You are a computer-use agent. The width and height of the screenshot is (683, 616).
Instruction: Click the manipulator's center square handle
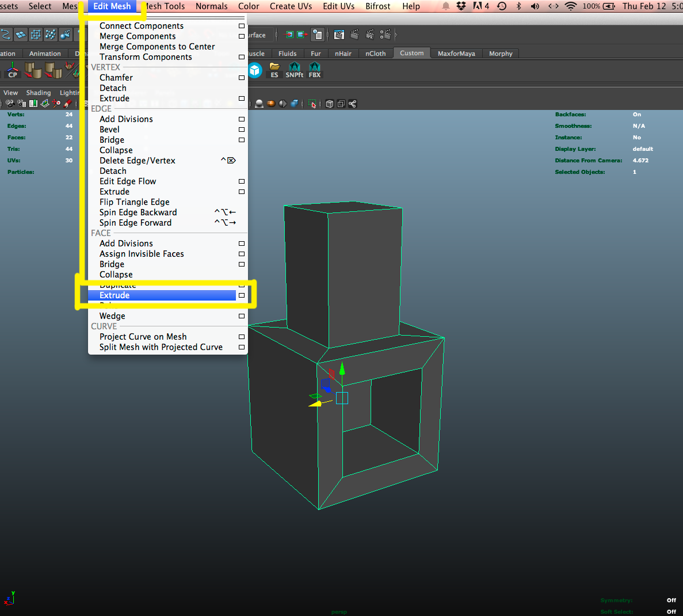pyautogui.click(x=342, y=398)
